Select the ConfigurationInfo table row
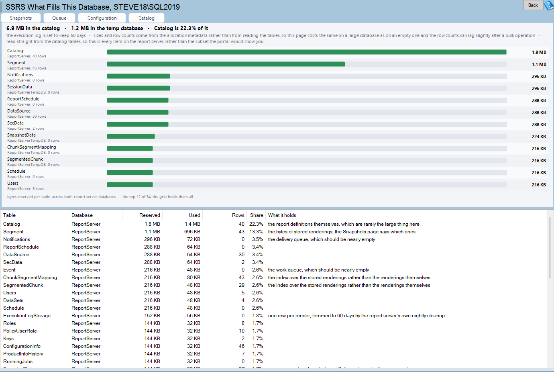The height and width of the screenshot is (392, 554). (x=274, y=346)
